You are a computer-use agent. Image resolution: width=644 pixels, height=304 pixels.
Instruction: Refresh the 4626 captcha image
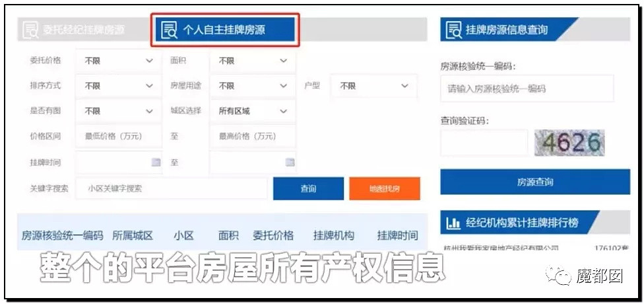569,143
